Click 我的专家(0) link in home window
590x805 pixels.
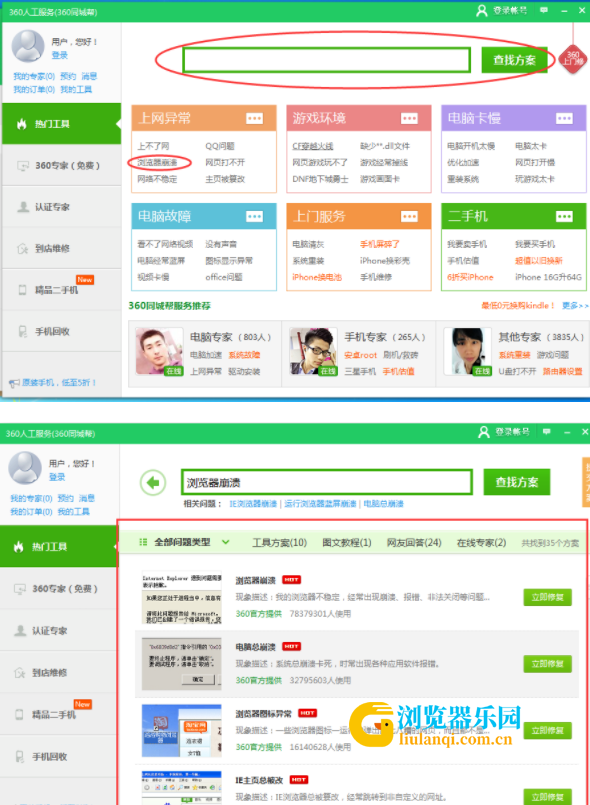[34, 76]
